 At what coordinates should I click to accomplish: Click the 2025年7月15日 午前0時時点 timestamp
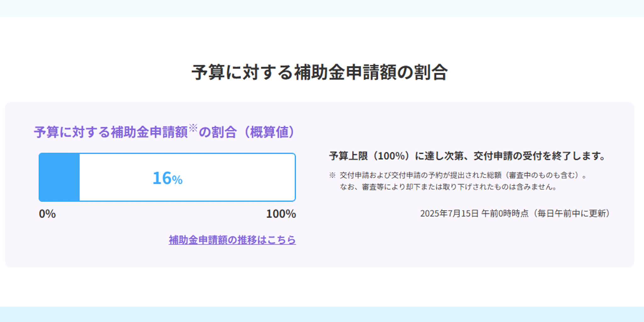tap(474, 214)
